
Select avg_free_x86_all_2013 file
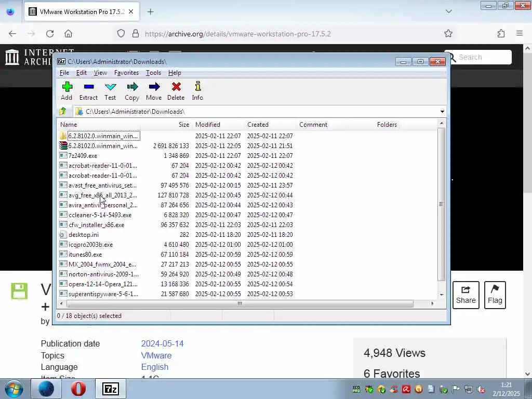(x=99, y=195)
